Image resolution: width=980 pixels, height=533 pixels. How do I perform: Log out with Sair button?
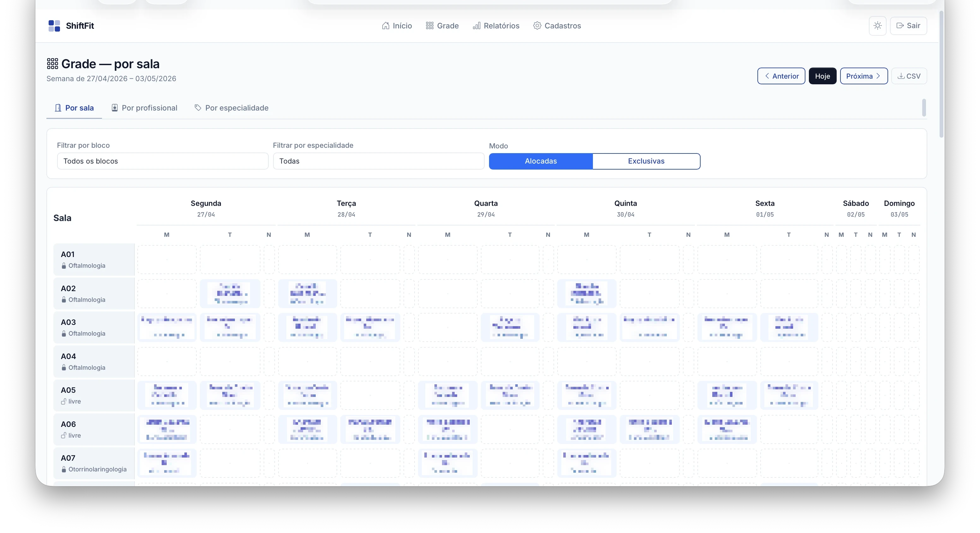[x=908, y=26]
